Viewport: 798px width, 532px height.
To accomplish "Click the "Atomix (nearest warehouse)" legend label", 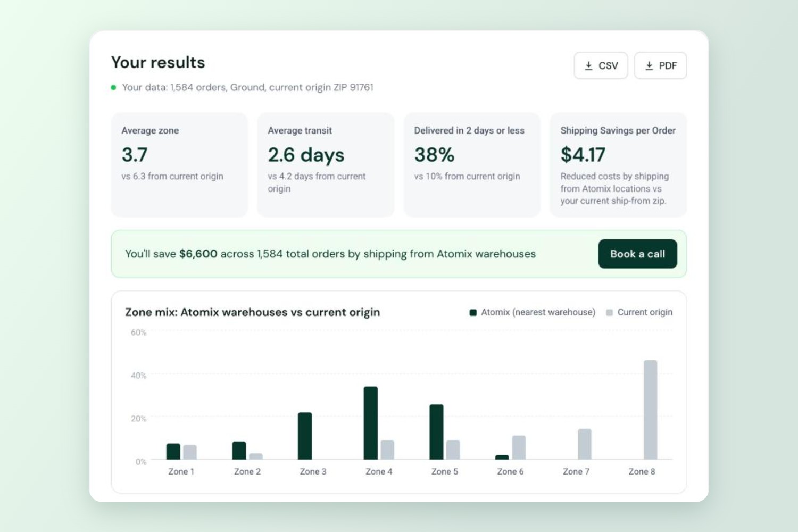I will coord(538,312).
